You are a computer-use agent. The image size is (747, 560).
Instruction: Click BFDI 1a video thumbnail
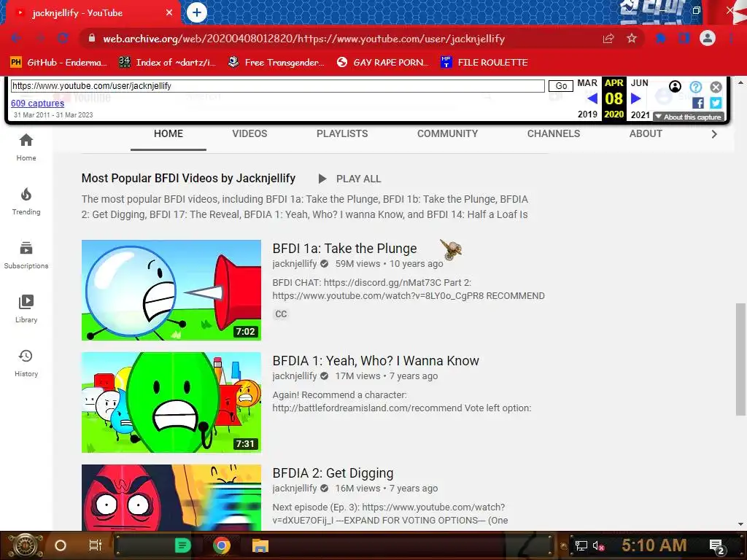[x=171, y=290]
